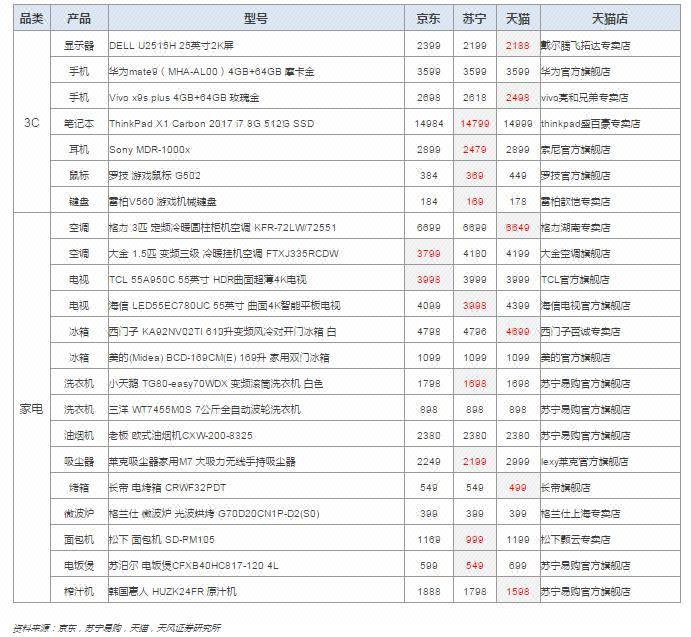The image size is (691, 637).
Task: Click the 西门子百诚专卖店 store cell
Action: [610, 332]
